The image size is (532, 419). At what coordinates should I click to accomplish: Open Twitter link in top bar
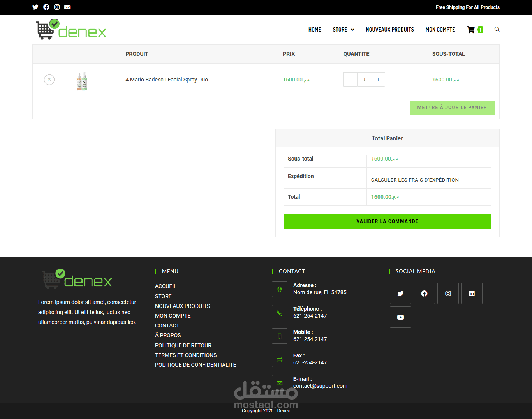coord(35,7)
